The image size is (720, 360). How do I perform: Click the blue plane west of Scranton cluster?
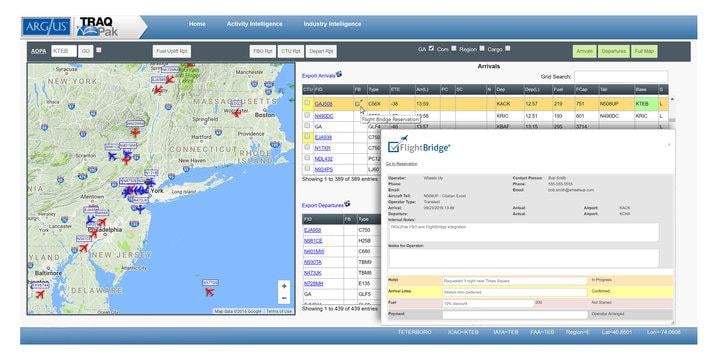point(112,156)
